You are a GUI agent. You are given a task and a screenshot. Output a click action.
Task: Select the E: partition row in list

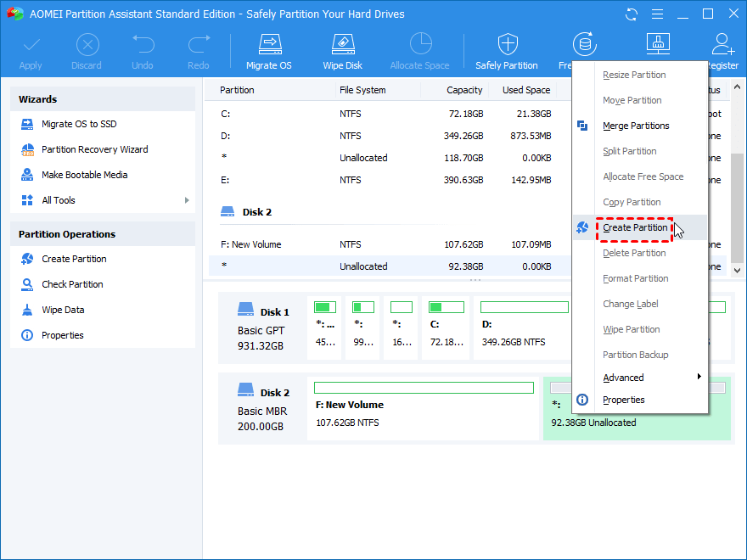click(382, 180)
